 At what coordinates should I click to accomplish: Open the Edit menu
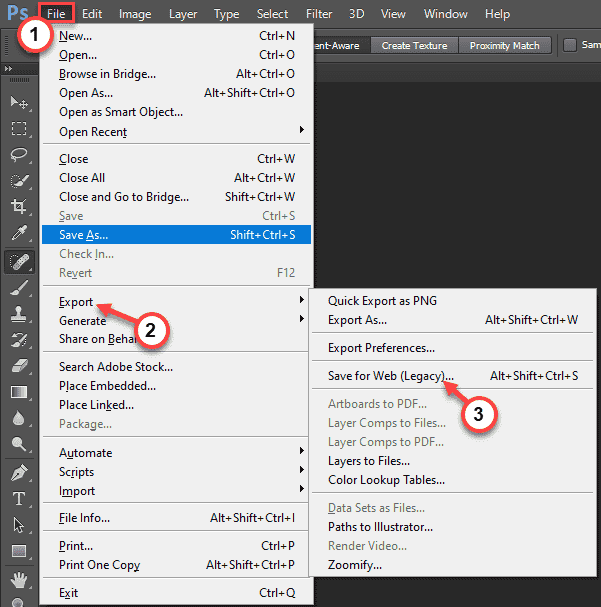[92, 14]
